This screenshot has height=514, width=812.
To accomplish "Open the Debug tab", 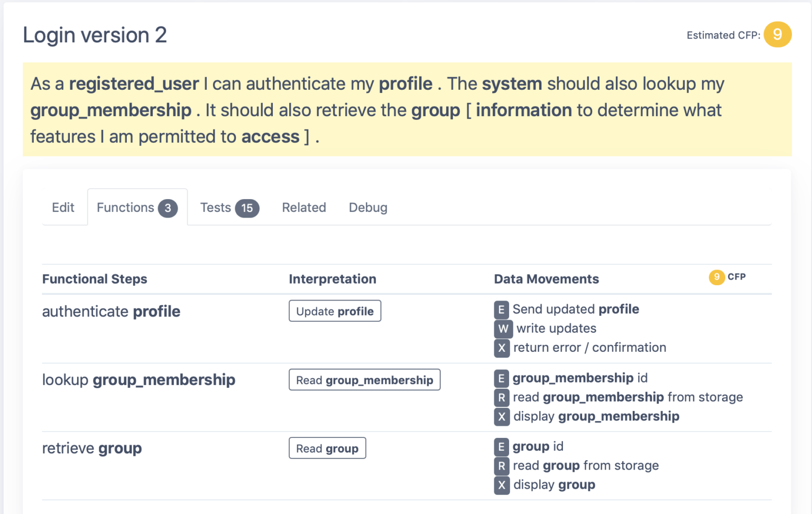I will pos(368,207).
